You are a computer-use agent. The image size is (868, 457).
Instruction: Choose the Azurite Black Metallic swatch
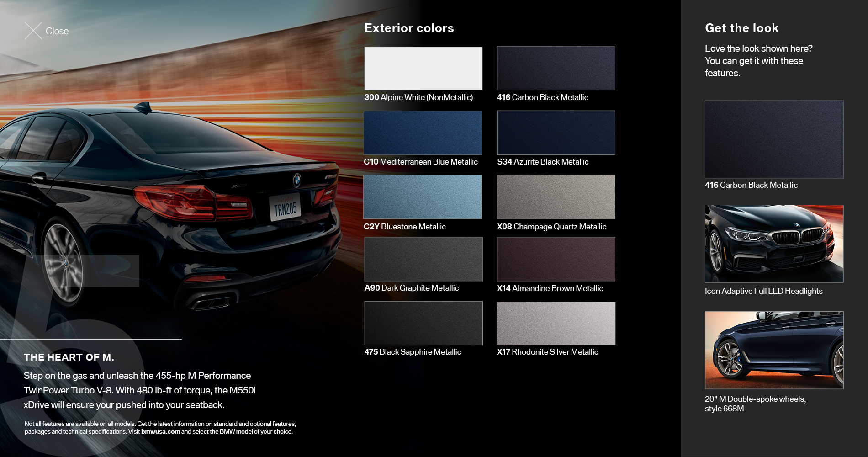[x=556, y=133]
